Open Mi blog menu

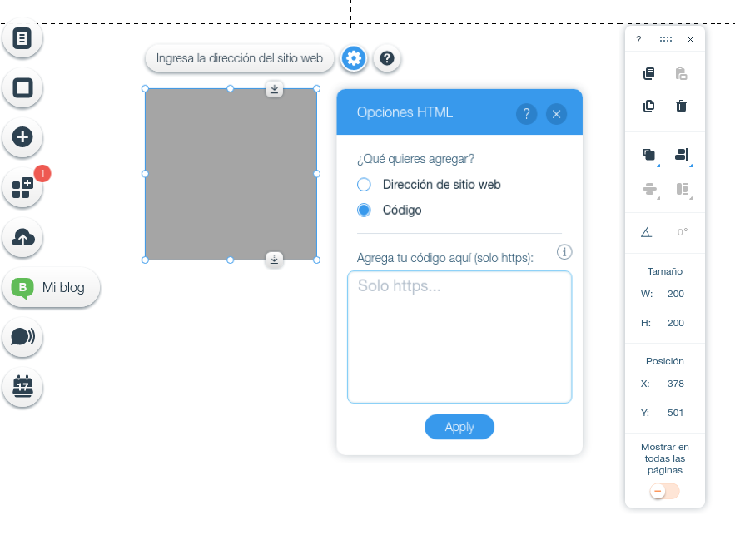tap(52, 288)
